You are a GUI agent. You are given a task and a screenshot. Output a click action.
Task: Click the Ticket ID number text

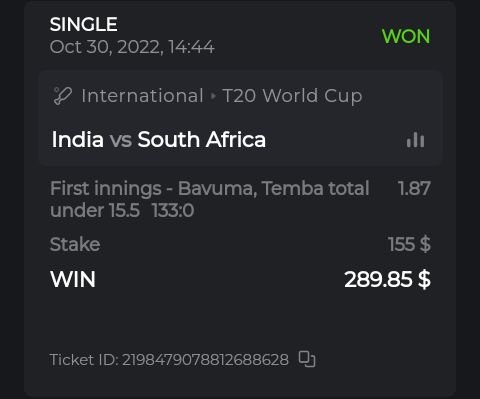205,360
